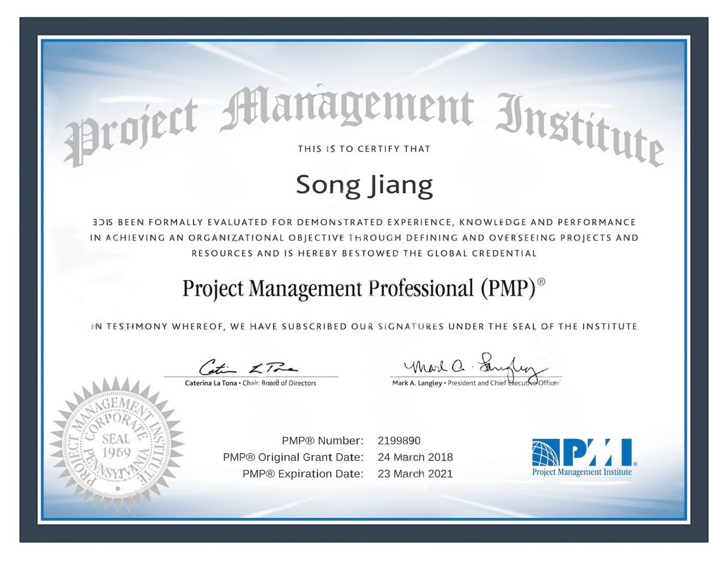Click the Project Management Professional (PMP) title
This screenshot has height=563, width=728.
point(364,289)
